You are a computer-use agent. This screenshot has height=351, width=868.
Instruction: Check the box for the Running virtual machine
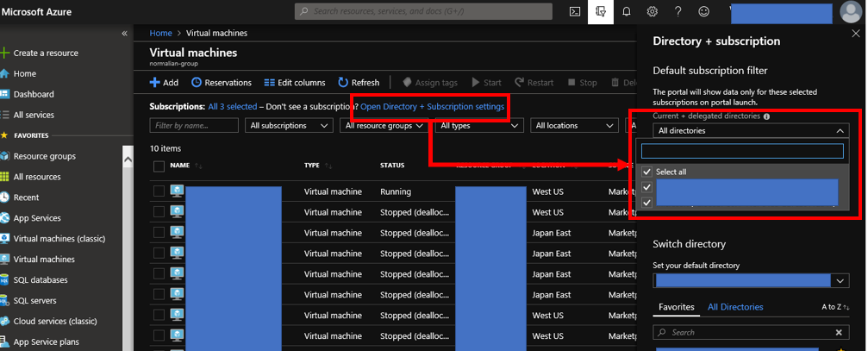[x=159, y=191]
